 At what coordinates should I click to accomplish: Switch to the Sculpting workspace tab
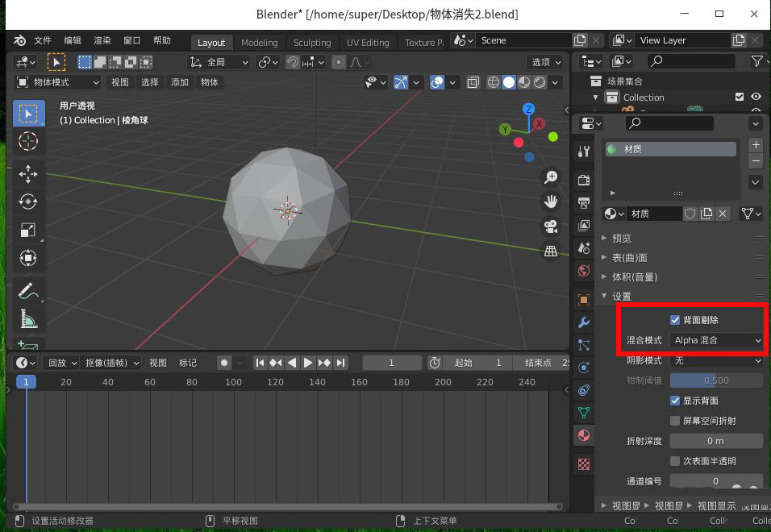[x=312, y=43]
